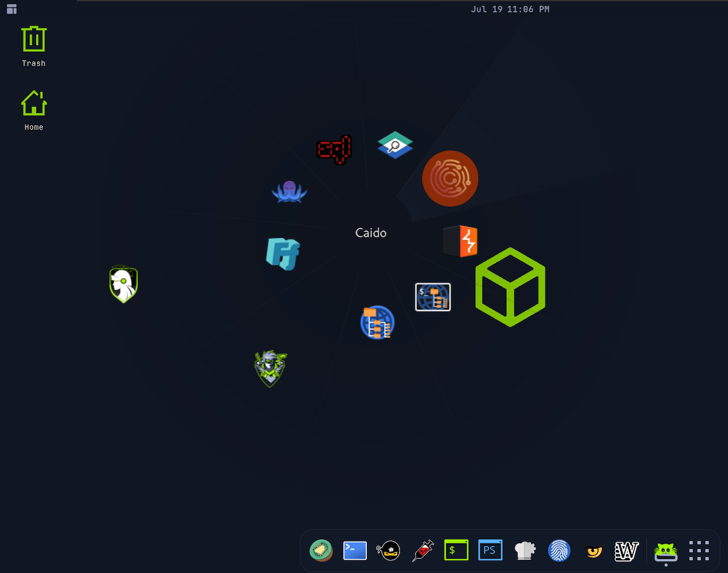Select the white shield mascot icon
Image resolution: width=728 pixels, height=573 pixels.
point(123,284)
